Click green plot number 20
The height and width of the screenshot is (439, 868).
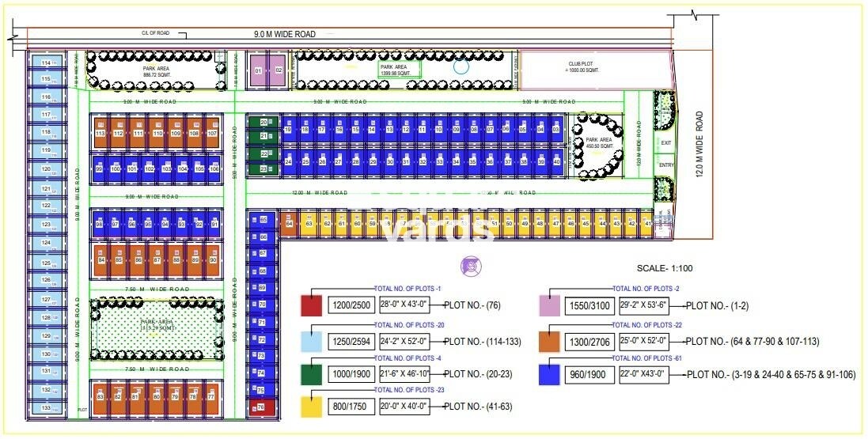pyautogui.click(x=264, y=122)
